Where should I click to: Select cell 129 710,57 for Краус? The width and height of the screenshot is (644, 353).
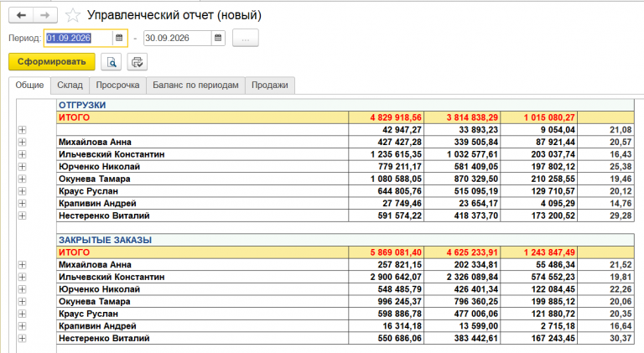point(539,191)
